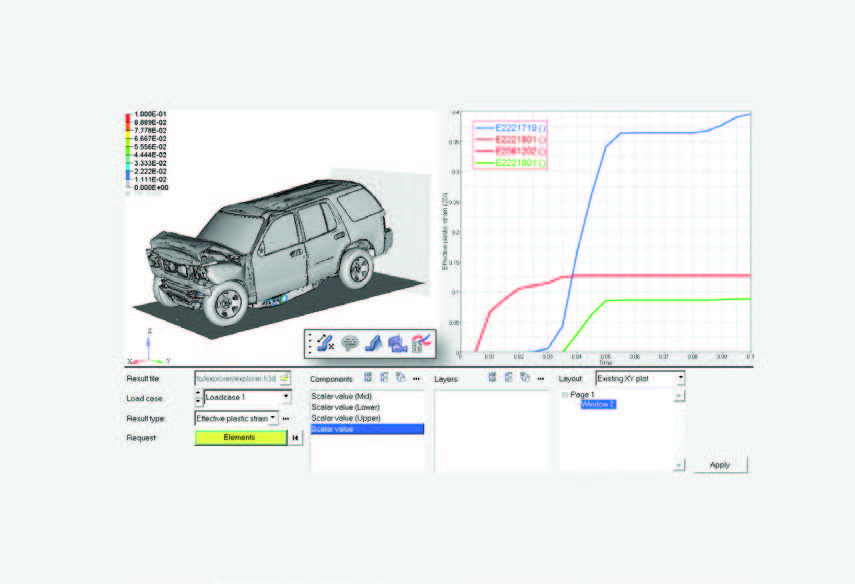Open the Result type dropdown

pyautogui.click(x=274, y=417)
